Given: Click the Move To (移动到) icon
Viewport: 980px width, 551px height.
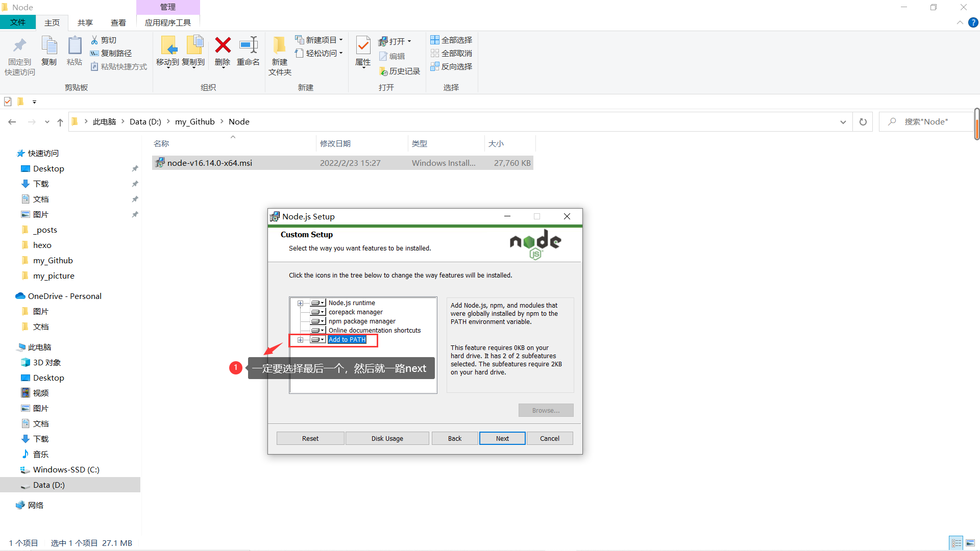Looking at the screenshot, I should pos(168,46).
